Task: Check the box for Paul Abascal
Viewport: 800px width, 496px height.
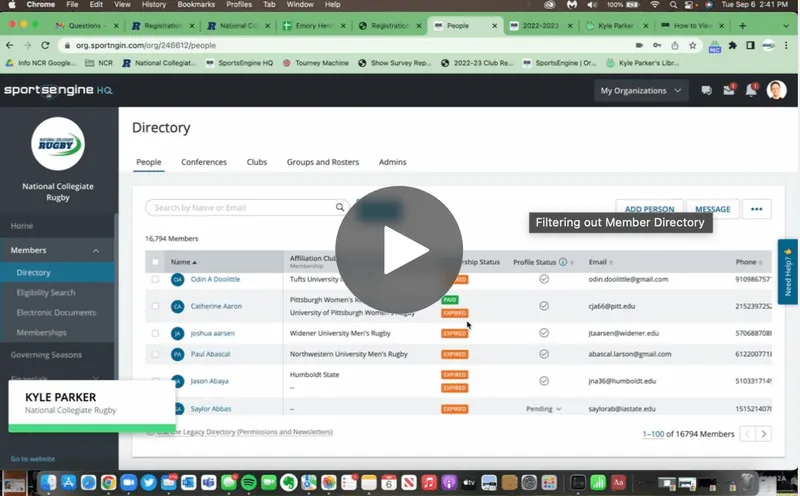Action: [155, 354]
